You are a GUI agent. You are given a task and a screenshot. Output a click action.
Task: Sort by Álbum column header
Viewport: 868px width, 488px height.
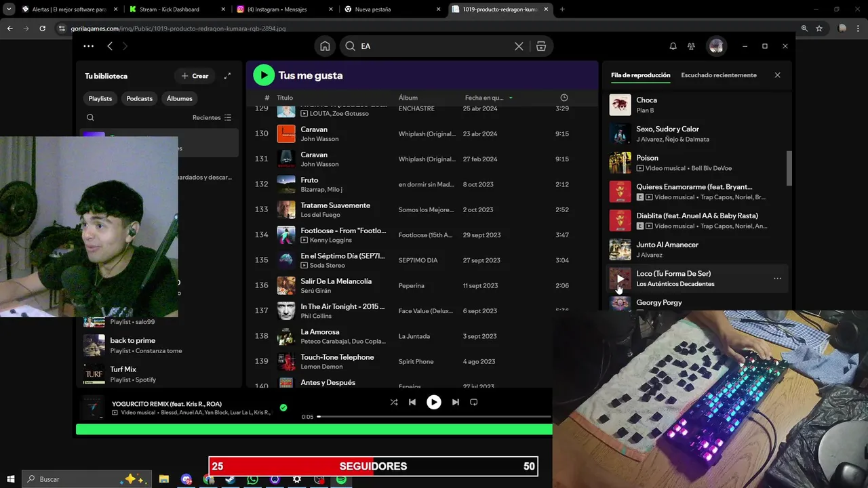[x=408, y=98]
